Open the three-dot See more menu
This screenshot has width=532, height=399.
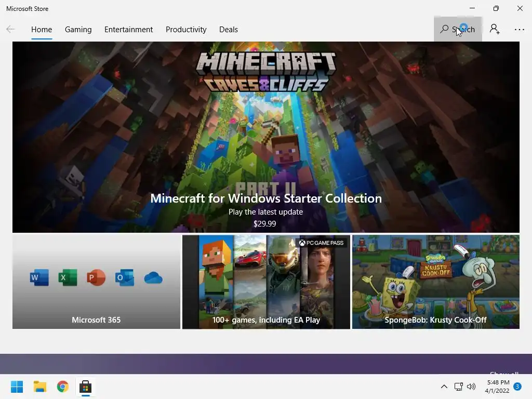519,30
